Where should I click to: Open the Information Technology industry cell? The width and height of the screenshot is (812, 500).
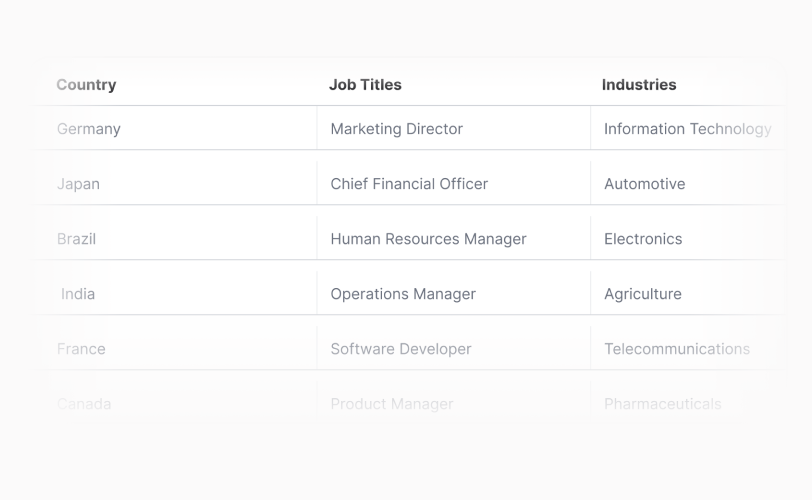(687, 129)
